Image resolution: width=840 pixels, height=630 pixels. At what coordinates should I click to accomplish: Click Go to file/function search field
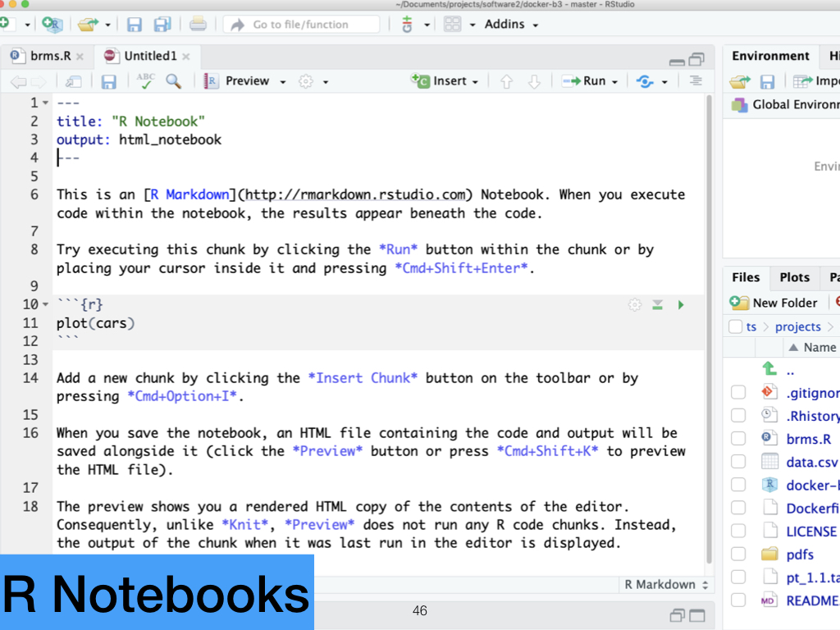click(x=300, y=25)
